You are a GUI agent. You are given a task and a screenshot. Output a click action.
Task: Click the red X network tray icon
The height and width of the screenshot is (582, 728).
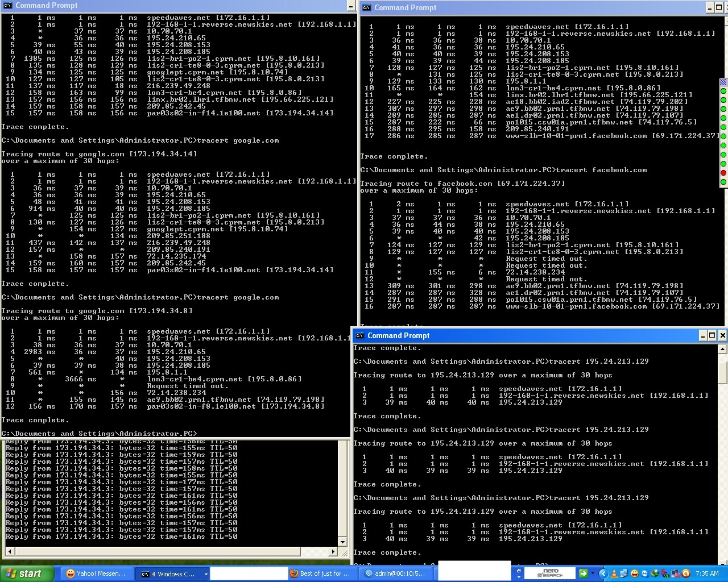(676, 573)
